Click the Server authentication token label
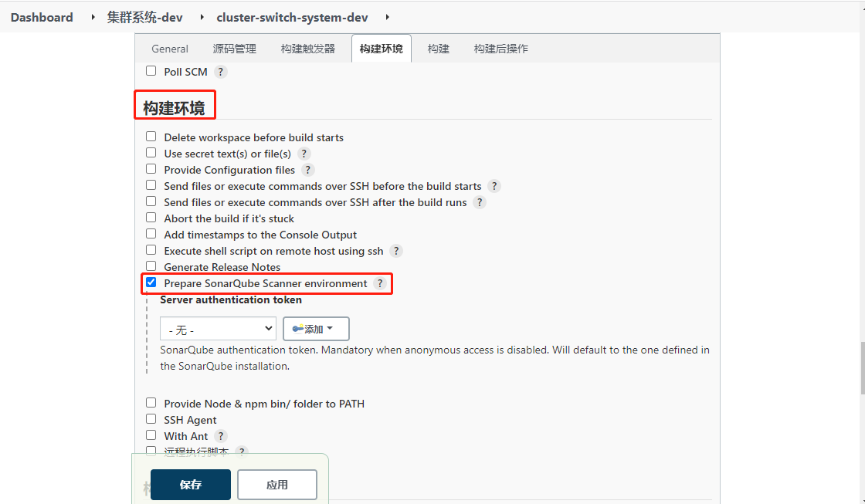This screenshot has width=865, height=504. pos(231,299)
